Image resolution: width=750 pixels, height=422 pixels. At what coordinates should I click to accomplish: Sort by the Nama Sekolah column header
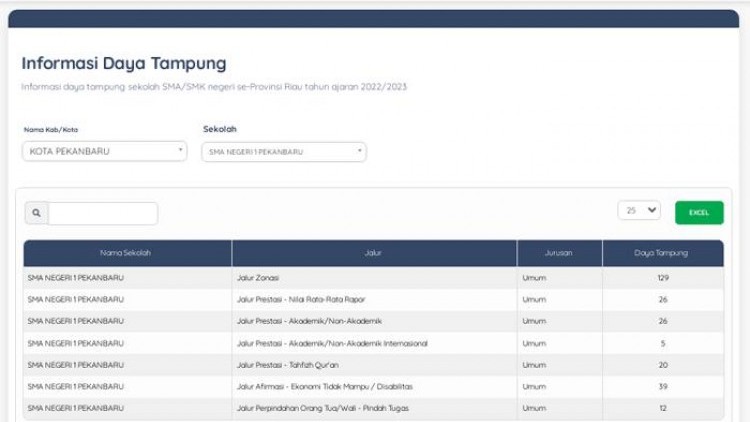click(x=127, y=253)
